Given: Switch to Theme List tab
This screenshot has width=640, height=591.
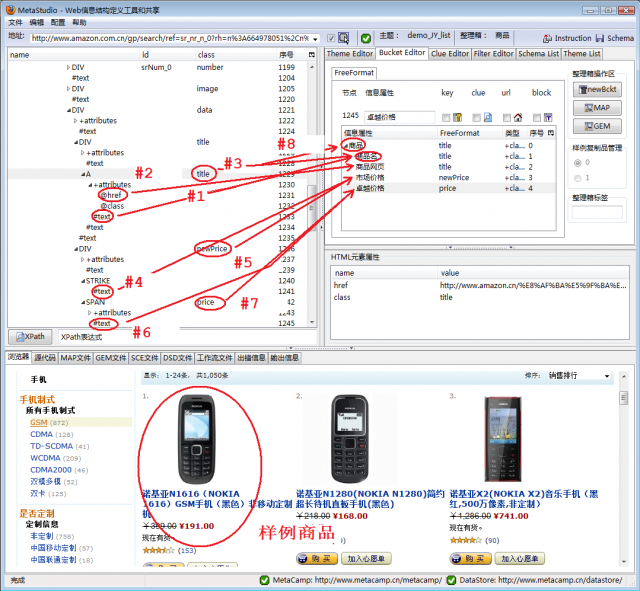Looking at the screenshot, I should [x=582, y=54].
